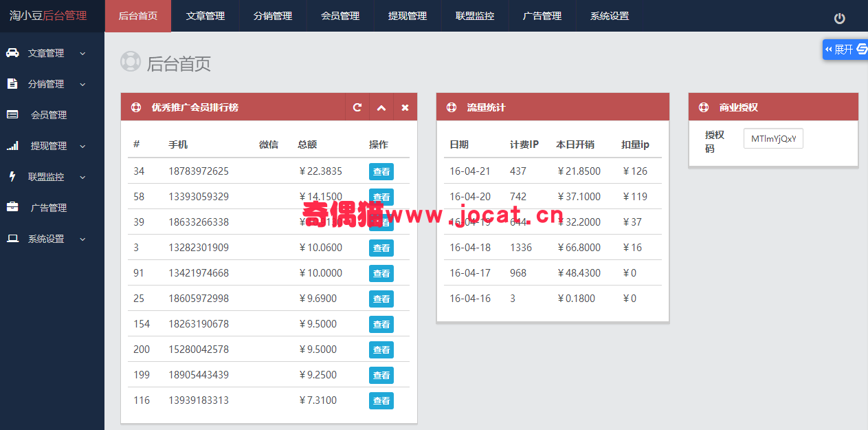Click the laptop icon beside 系统设置
This screenshot has width=868, height=430.
(12, 238)
